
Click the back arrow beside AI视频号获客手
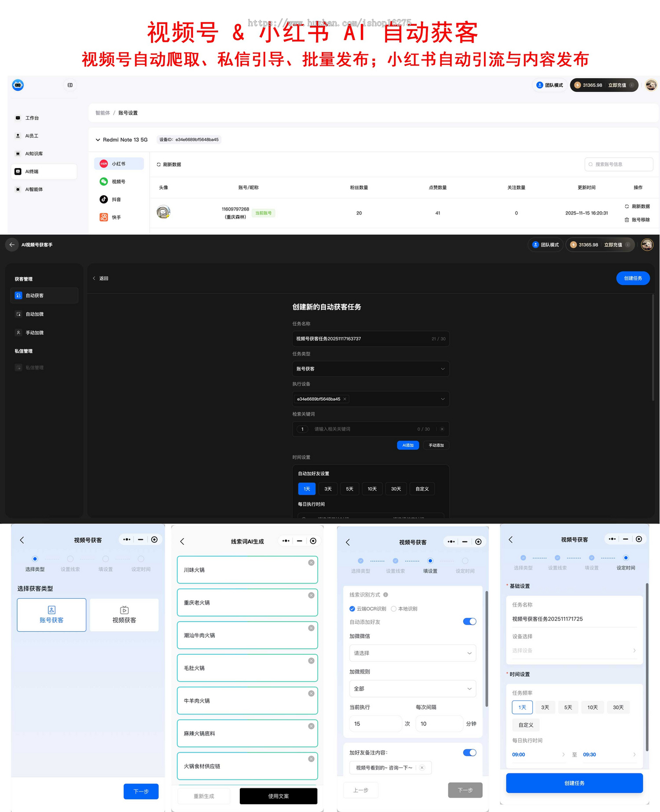point(12,245)
